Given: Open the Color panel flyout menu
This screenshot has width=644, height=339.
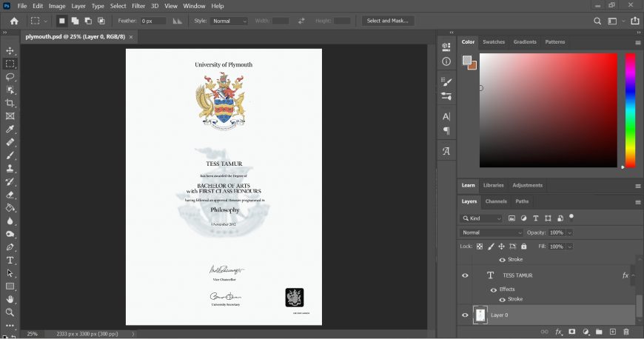Looking at the screenshot, I should [x=638, y=42].
